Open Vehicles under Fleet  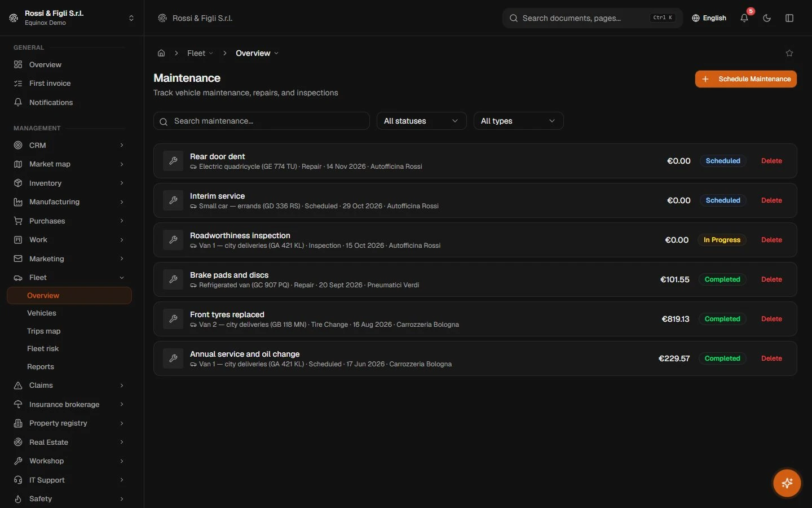point(42,313)
